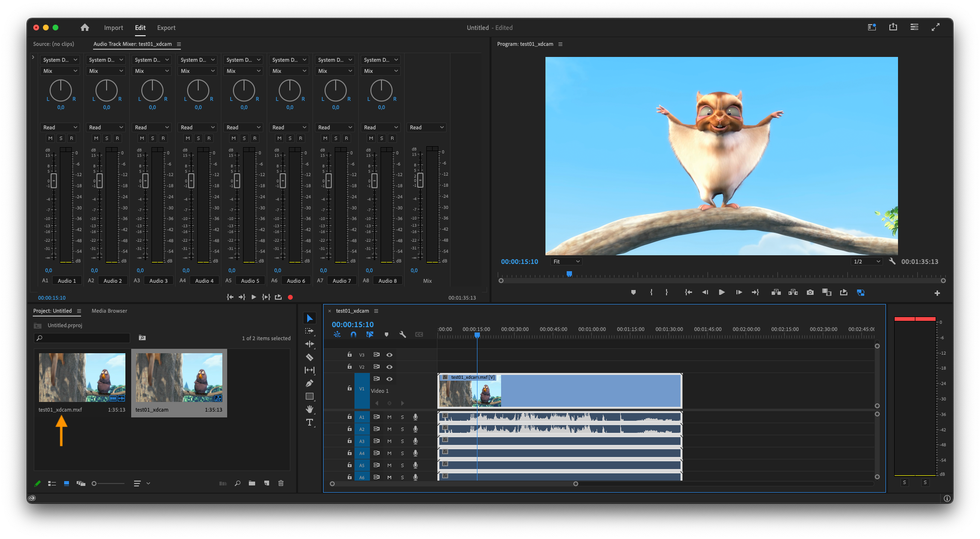Screen dimensions: 980x539
Task: Open timeline display settings wrench
Action: [403, 334]
